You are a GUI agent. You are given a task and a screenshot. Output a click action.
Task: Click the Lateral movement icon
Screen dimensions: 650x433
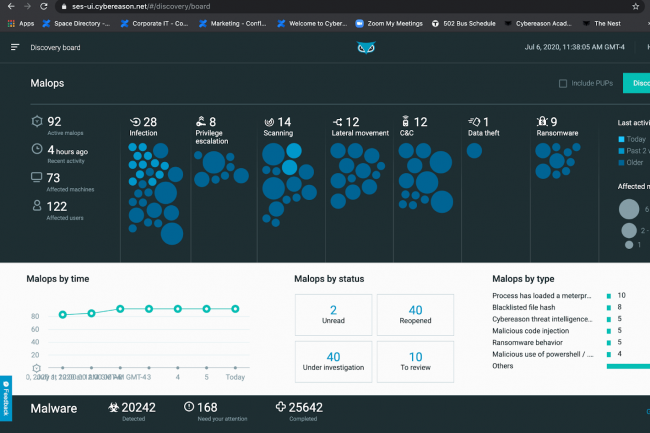pos(337,122)
